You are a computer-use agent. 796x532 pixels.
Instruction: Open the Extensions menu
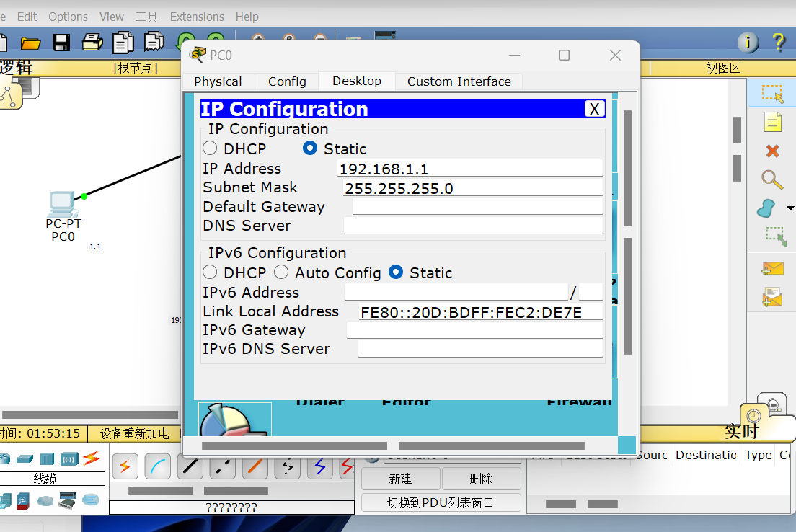[x=197, y=17]
